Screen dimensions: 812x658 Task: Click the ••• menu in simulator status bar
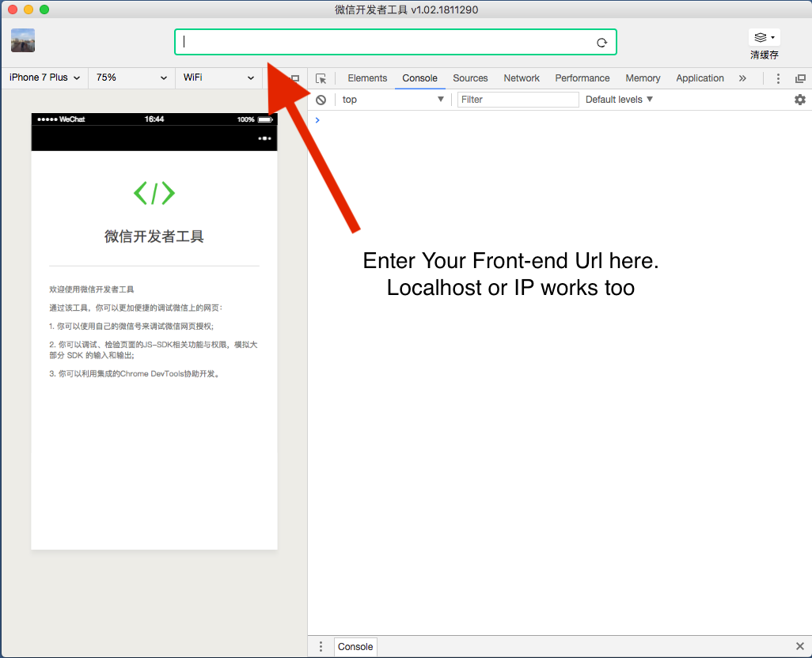(264, 138)
